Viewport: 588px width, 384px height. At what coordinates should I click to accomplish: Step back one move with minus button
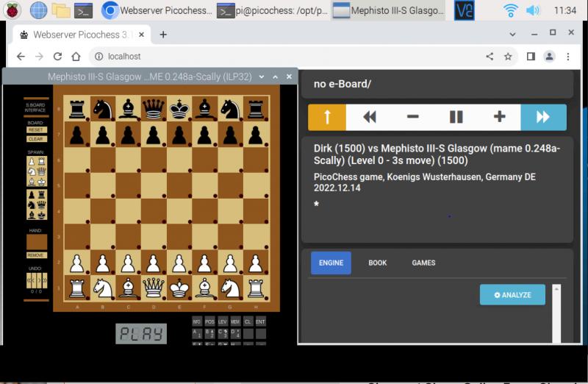click(413, 117)
